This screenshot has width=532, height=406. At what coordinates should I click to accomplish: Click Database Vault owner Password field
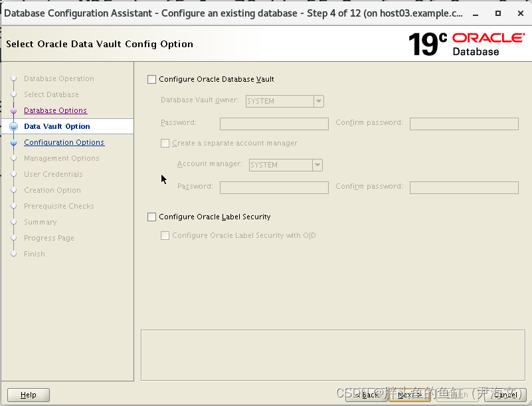click(x=274, y=124)
